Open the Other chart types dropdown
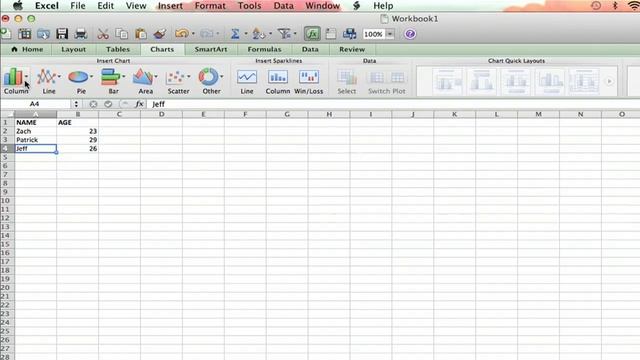The width and height of the screenshot is (640, 360). coord(222,76)
